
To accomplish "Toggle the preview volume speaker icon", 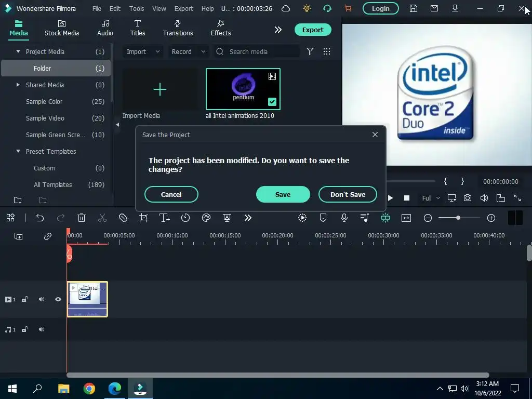I will 484,198.
